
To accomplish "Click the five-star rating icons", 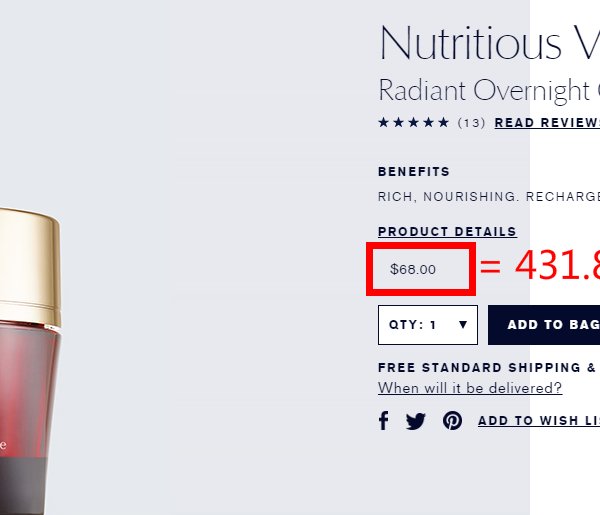I will [413, 122].
